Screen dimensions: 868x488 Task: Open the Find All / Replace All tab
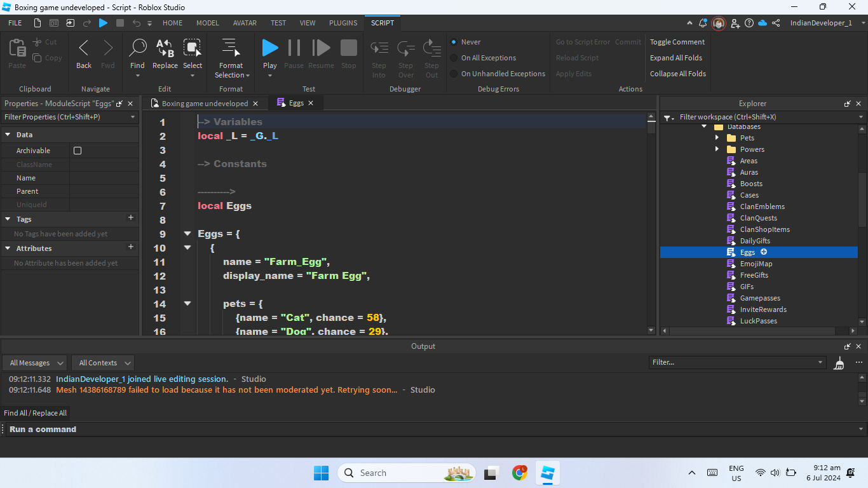[35, 413]
